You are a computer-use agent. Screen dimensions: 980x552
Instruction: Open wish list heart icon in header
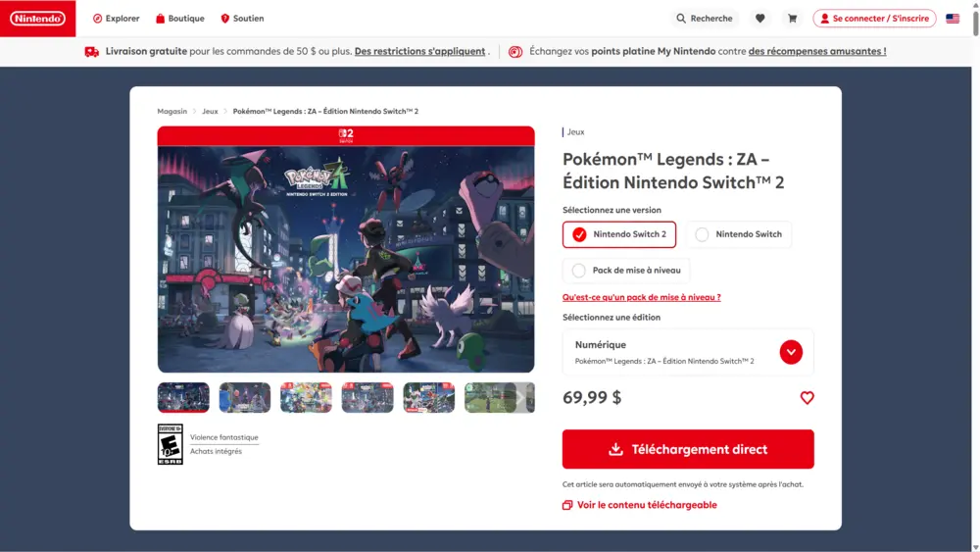click(x=760, y=18)
